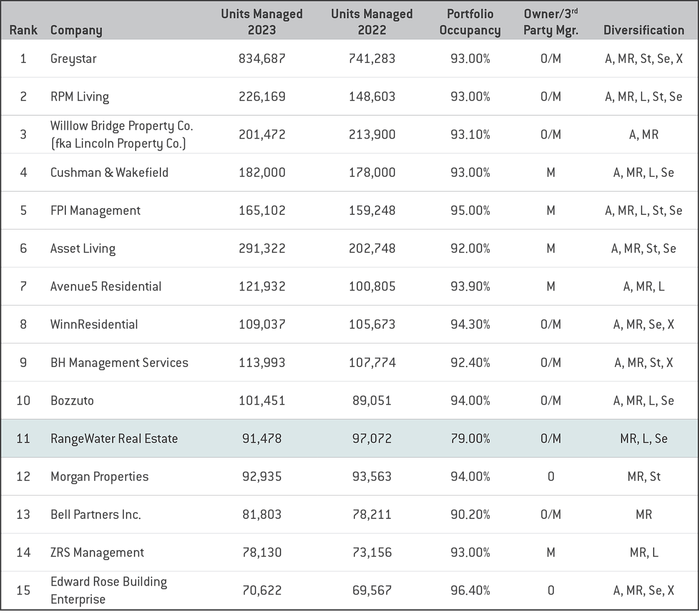Image resolution: width=699 pixels, height=616 pixels.
Task: Click the 79.00% occupancy value
Action: click(x=470, y=438)
